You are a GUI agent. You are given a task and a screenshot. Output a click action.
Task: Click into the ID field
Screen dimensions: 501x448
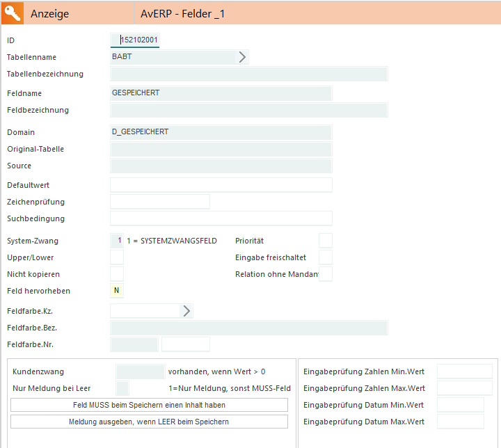coord(139,40)
